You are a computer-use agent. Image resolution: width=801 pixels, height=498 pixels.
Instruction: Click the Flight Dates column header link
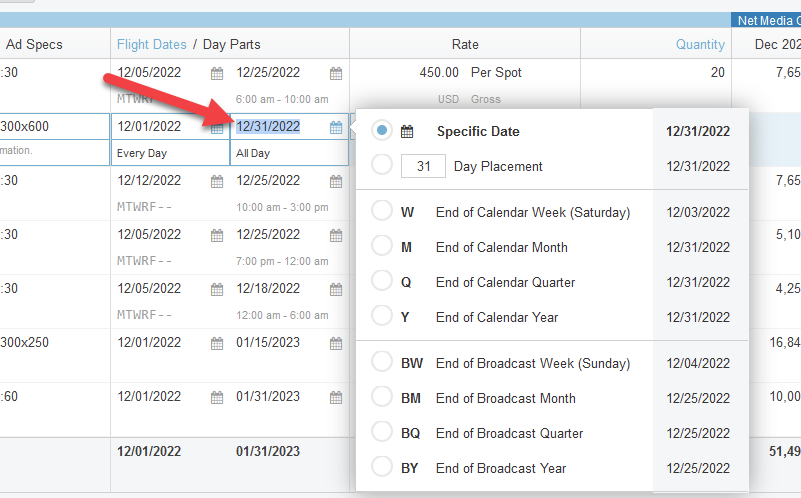pos(151,44)
